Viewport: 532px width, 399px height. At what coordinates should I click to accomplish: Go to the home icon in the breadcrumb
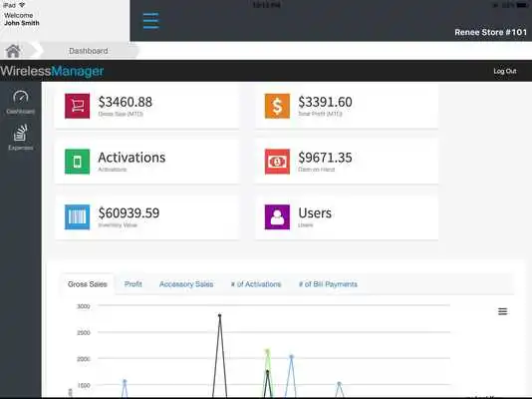click(13, 51)
